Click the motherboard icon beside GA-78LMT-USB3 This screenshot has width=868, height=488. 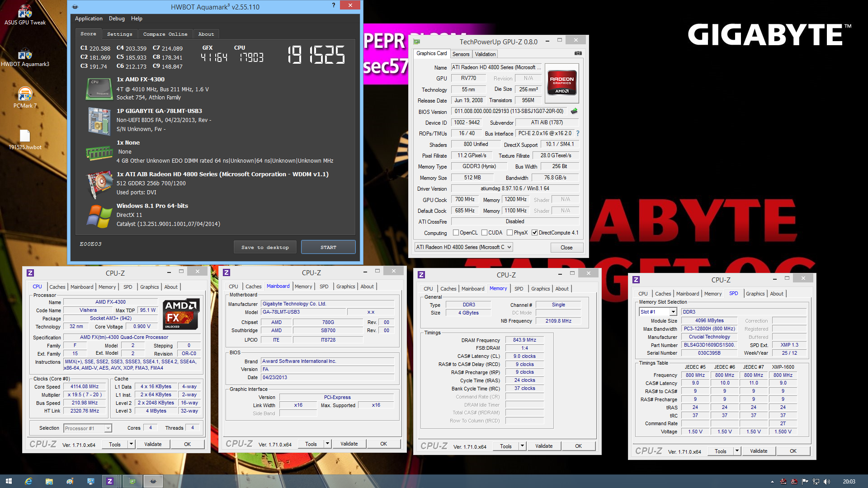click(x=99, y=121)
